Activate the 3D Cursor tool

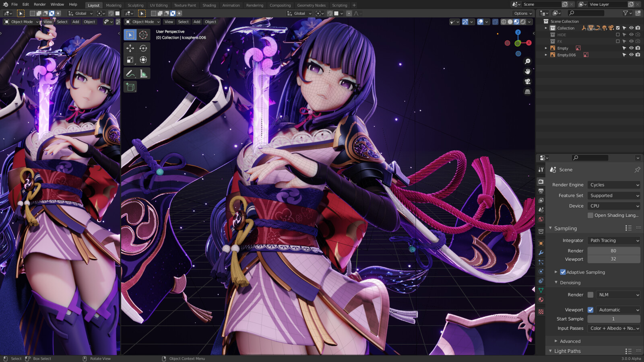[143, 35]
